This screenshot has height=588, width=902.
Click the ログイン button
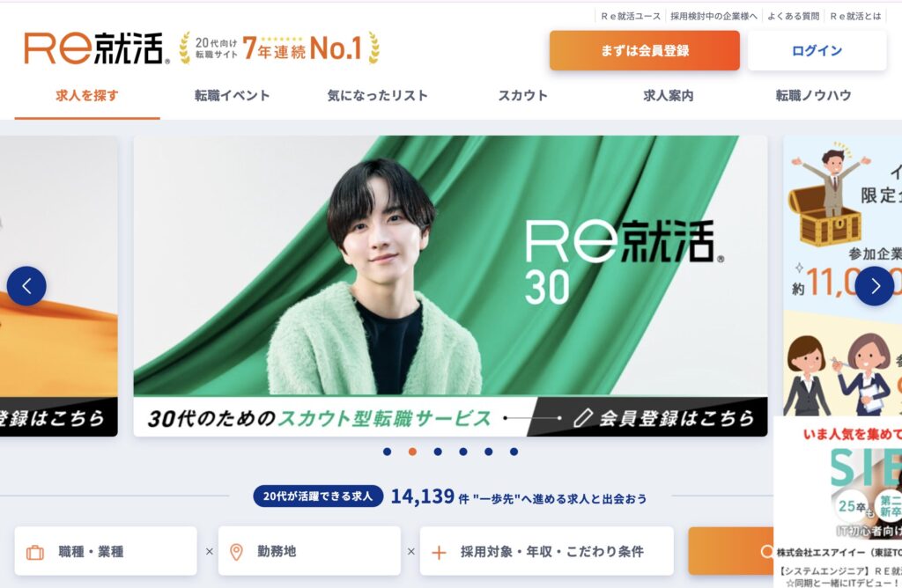click(817, 50)
